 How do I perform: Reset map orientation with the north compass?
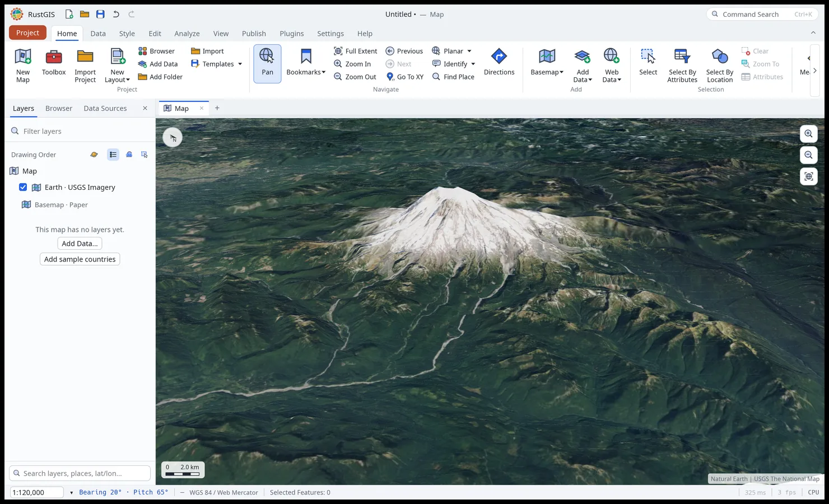pos(173,138)
